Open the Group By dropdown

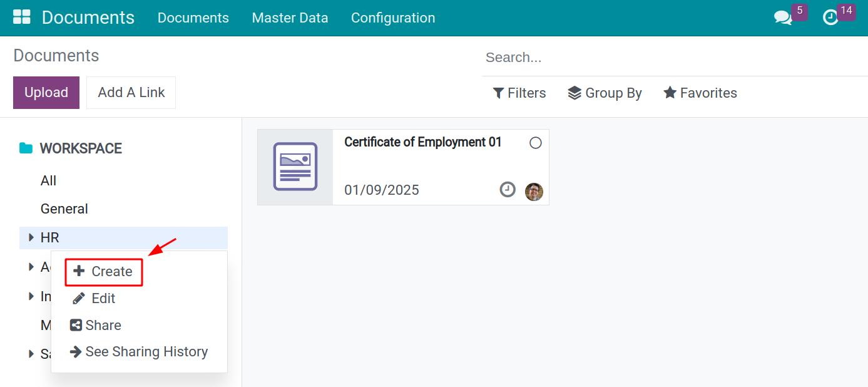coord(605,93)
